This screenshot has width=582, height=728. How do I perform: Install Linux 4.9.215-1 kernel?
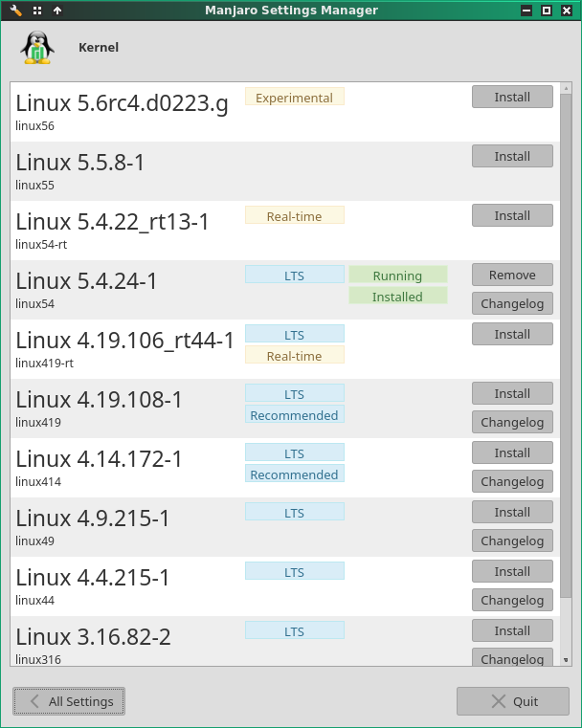coord(512,512)
